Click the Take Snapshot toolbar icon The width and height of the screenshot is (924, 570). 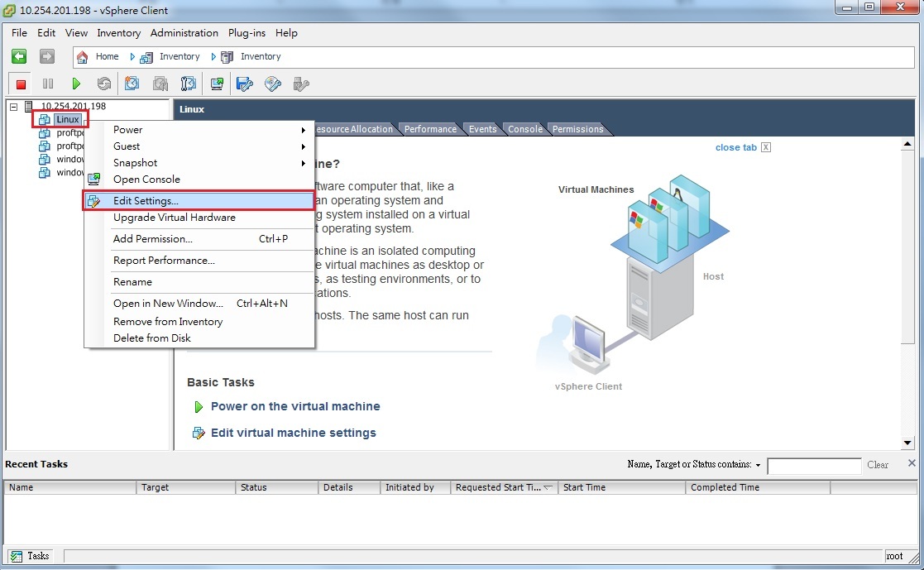132,84
